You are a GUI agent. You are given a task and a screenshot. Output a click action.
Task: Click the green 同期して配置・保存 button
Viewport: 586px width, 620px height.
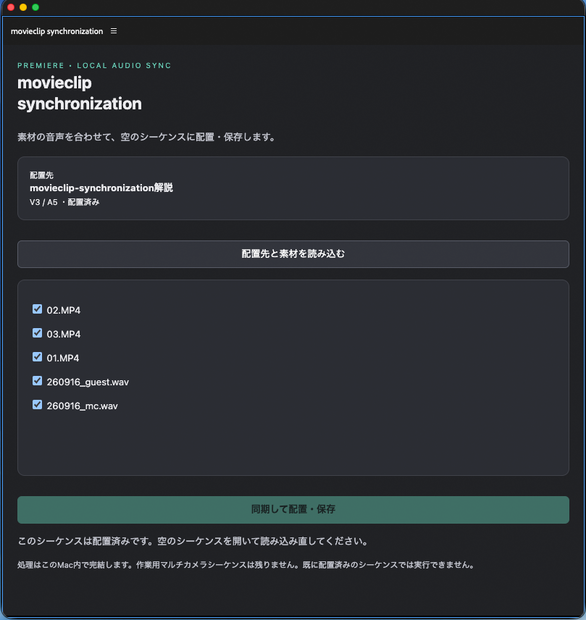[x=293, y=510]
